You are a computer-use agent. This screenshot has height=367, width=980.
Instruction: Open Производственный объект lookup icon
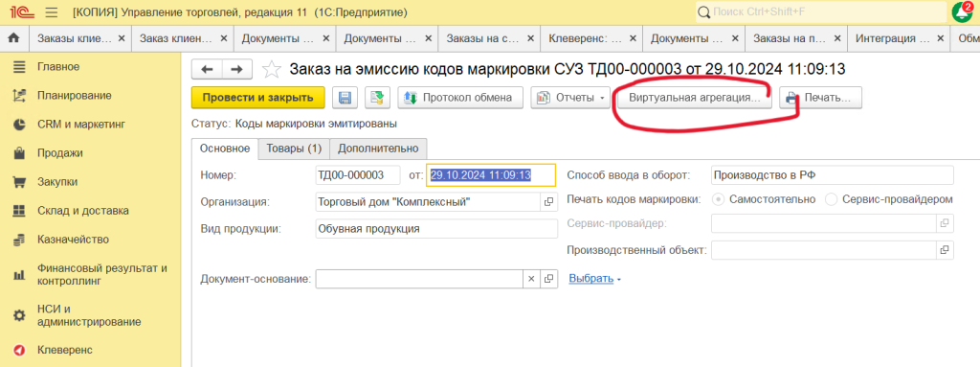pyautogui.click(x=945, y=250)
